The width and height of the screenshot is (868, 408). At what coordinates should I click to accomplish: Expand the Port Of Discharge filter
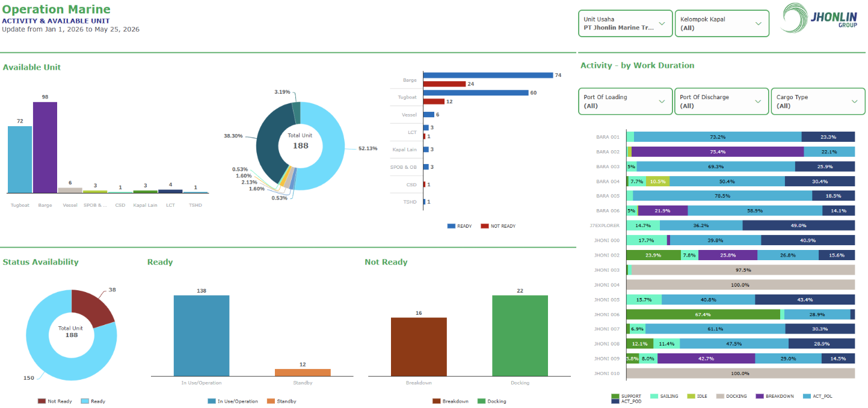[x=722, y=102]
